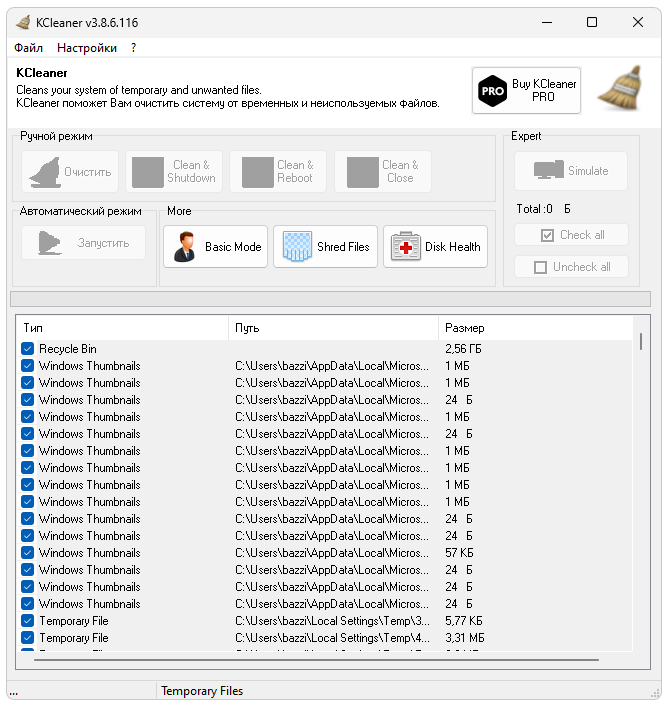The image size is (667, 705).
Task: Click the large broom logo image
Action: point(620,88)
